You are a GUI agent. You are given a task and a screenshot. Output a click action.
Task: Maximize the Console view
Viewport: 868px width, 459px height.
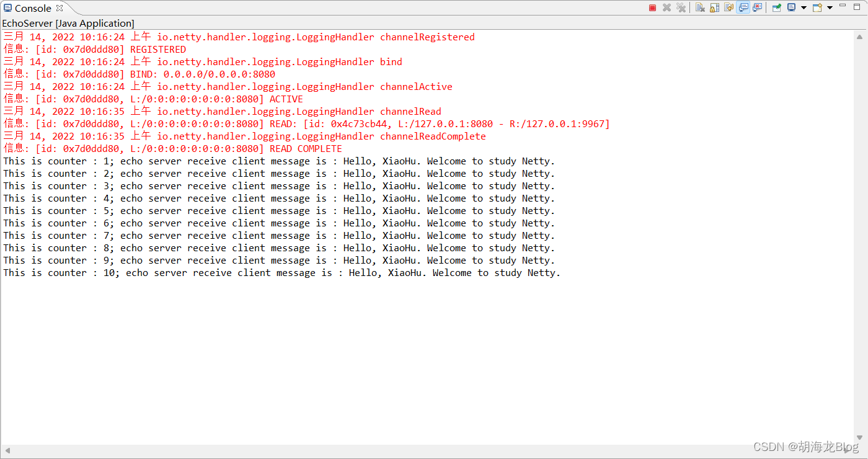click(x=857, y=7)
